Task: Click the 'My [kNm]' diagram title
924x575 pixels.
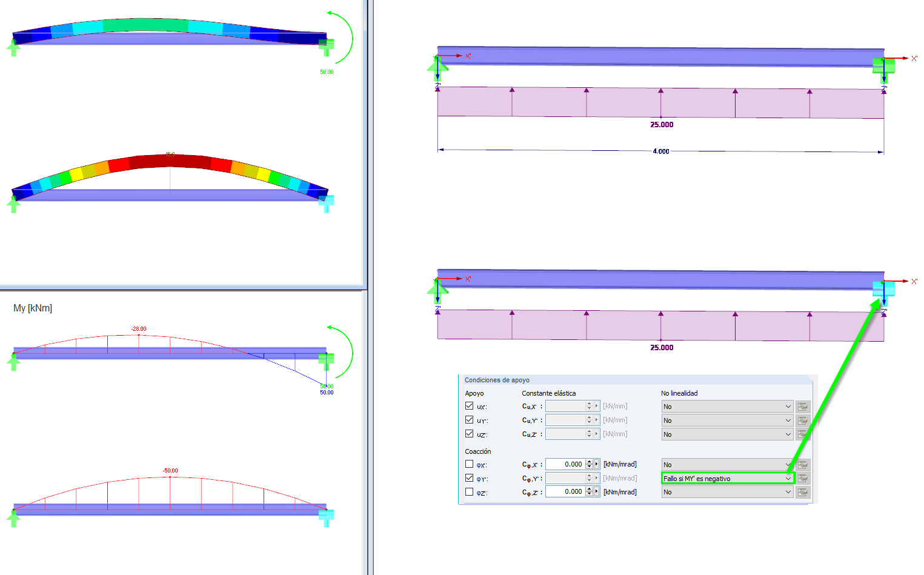Action: (33, 308)
